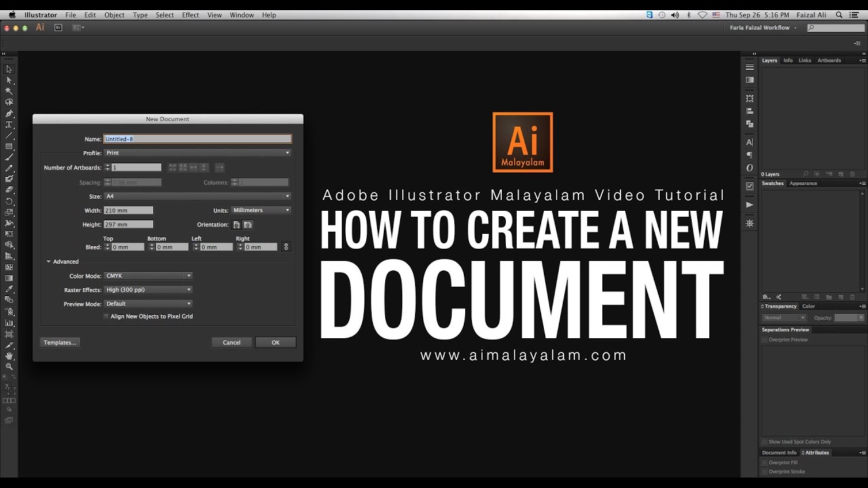868x488 pixels.
Task: Switch to the Artboards tab
Action: (829, 60)
